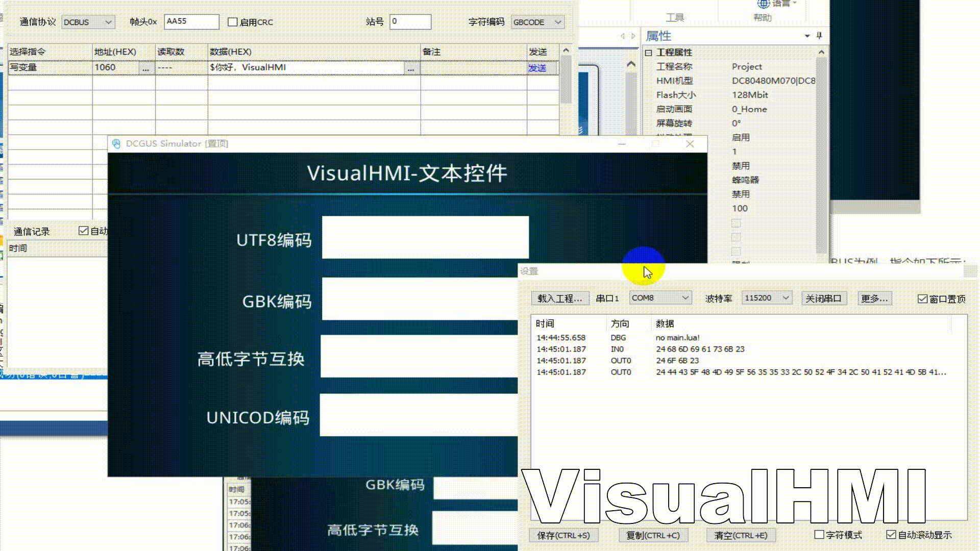Screen dimensions: 980x551
Task: Click the left tab scroll arrow
Action: (x=622, y=36)
